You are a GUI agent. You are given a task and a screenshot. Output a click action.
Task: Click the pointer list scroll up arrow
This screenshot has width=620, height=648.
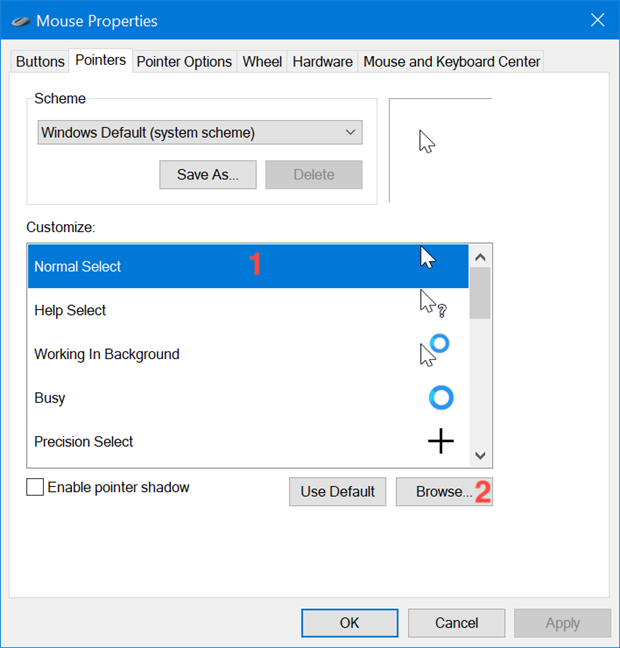tap(480, 257)
